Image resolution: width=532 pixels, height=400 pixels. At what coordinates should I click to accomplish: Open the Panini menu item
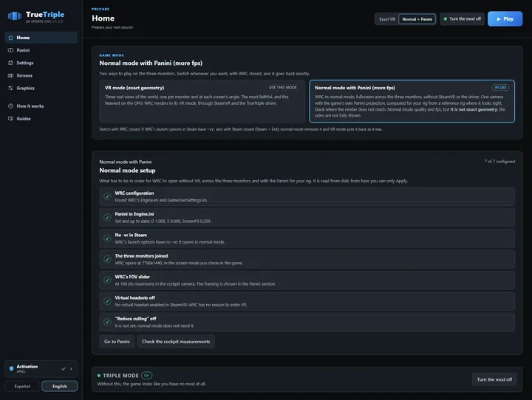(41, 50)
